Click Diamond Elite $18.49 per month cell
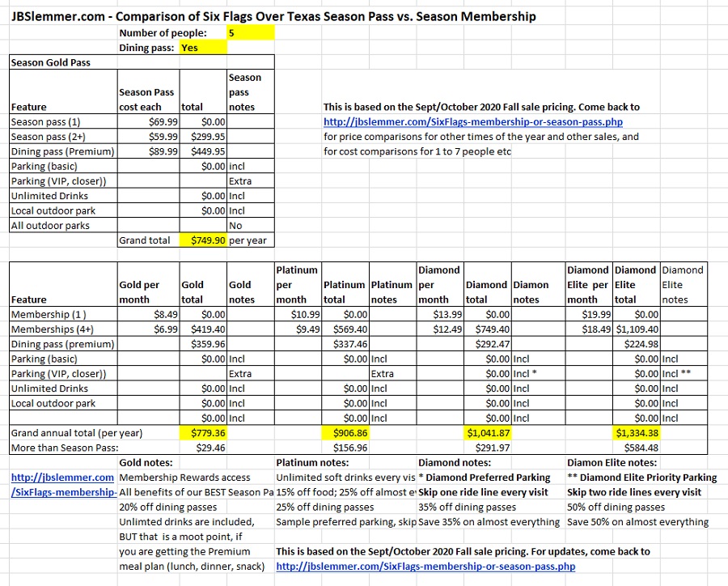Viewport: 728px width, 586px height. (589, 329)
